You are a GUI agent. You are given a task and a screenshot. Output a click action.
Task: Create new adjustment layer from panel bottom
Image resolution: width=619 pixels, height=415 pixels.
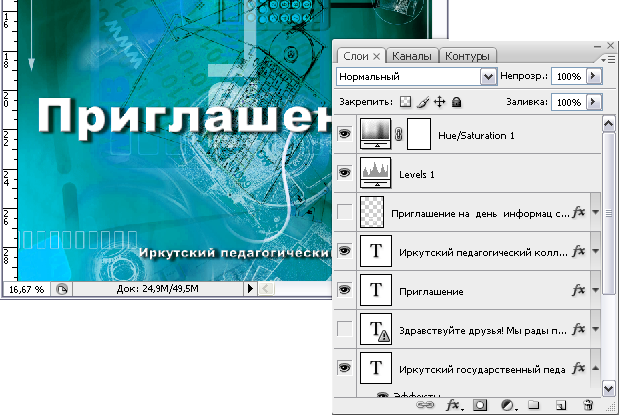click(507, 405)
